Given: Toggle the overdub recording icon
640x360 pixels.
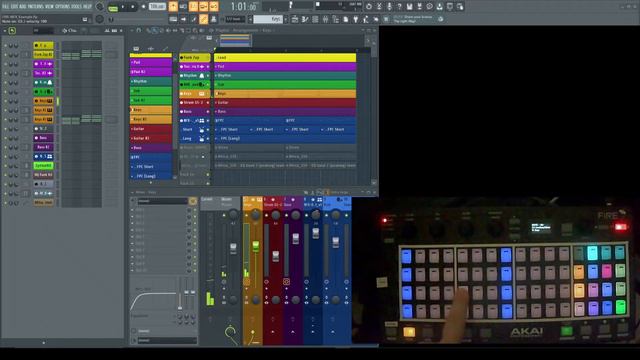Looking at the screenshot, I should tap(204, 6).
